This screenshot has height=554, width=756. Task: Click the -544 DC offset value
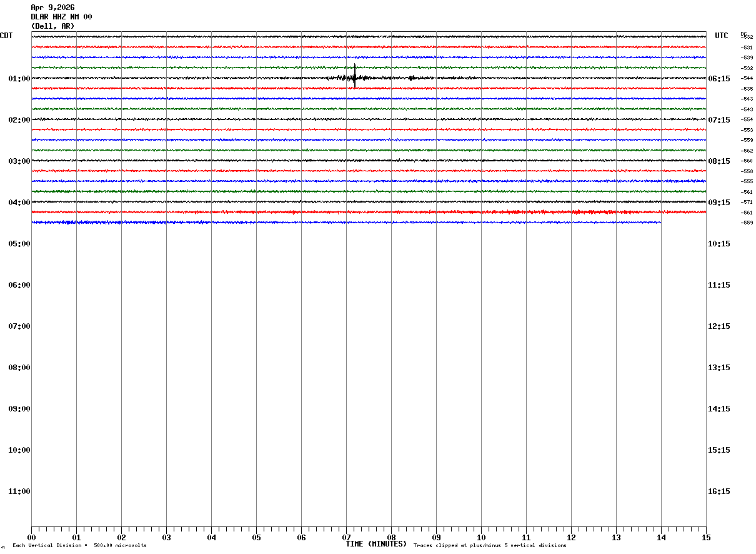coord(747,79)
